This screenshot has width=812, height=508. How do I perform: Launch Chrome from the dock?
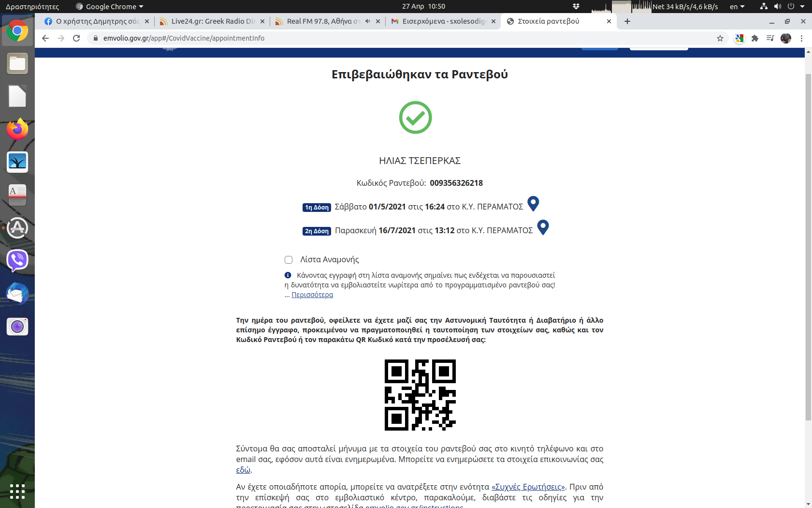17,31
